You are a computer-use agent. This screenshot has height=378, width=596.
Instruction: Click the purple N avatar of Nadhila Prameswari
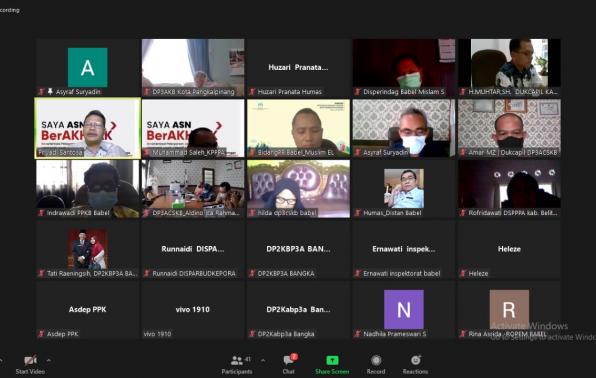tap(404, 310)
